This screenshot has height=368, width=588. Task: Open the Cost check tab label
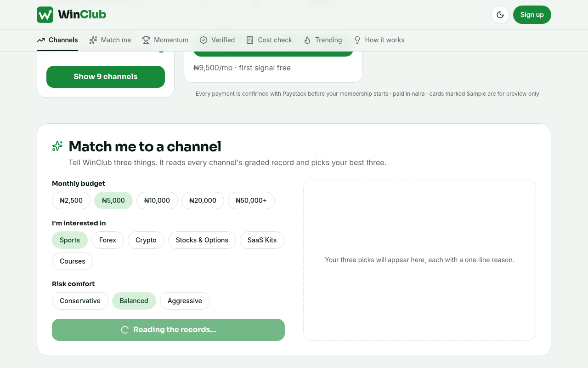coord(275,40)
